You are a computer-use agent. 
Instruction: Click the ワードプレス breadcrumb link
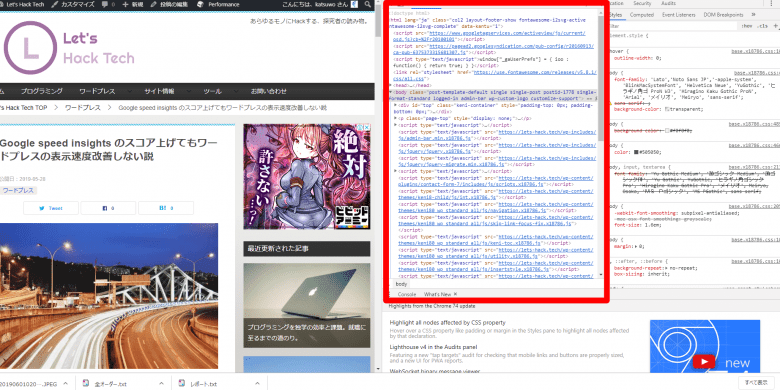point(83,107)
